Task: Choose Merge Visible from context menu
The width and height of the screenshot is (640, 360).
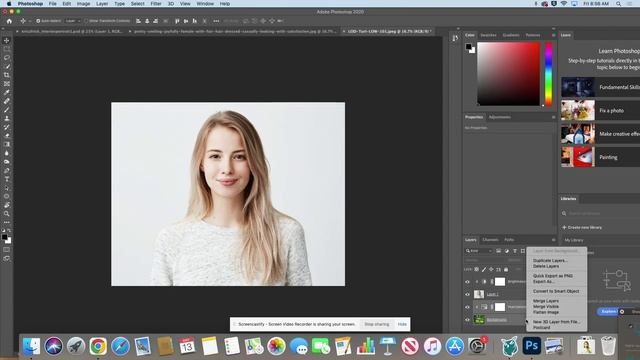Action: (546, 307)
